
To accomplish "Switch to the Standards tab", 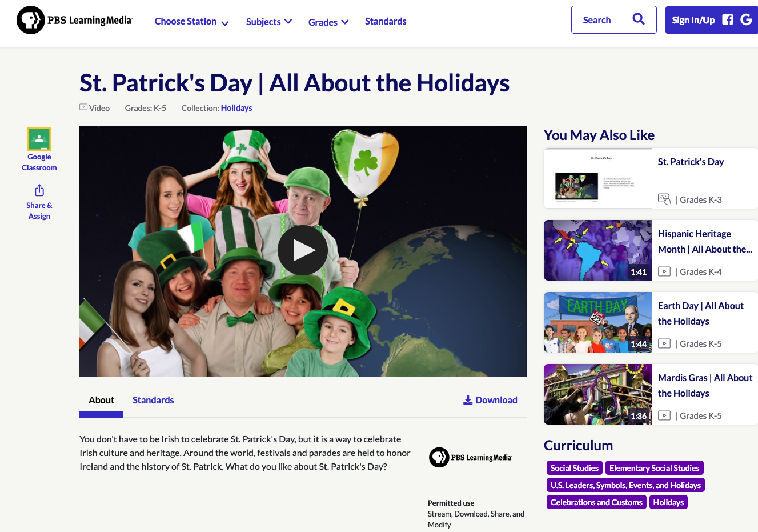I will 153,400.
